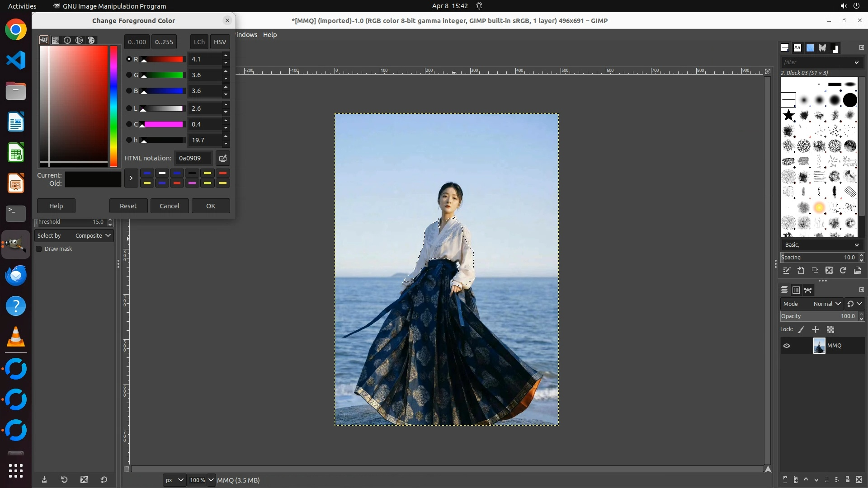Click the Lock alpha channel checkerboard icon
Viewport: 868px width, 488px height.
pyautogui.click(x=830, y=330)
